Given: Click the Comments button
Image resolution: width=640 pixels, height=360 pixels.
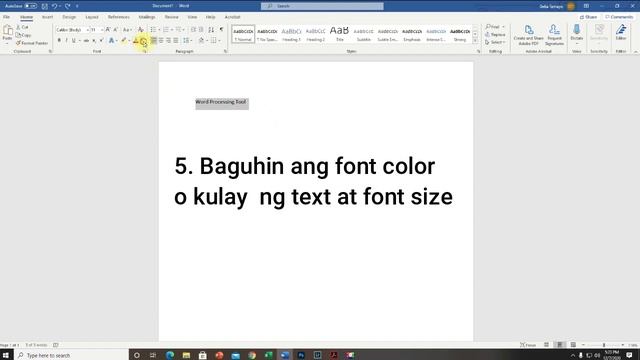Looking at the screenshot, I should pos(619,17).
